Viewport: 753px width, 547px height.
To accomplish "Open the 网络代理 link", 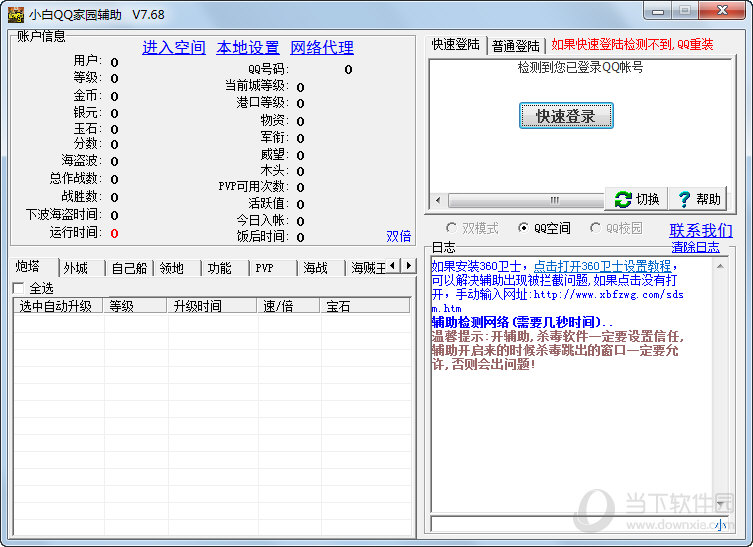I will click(x=322, y=48).
